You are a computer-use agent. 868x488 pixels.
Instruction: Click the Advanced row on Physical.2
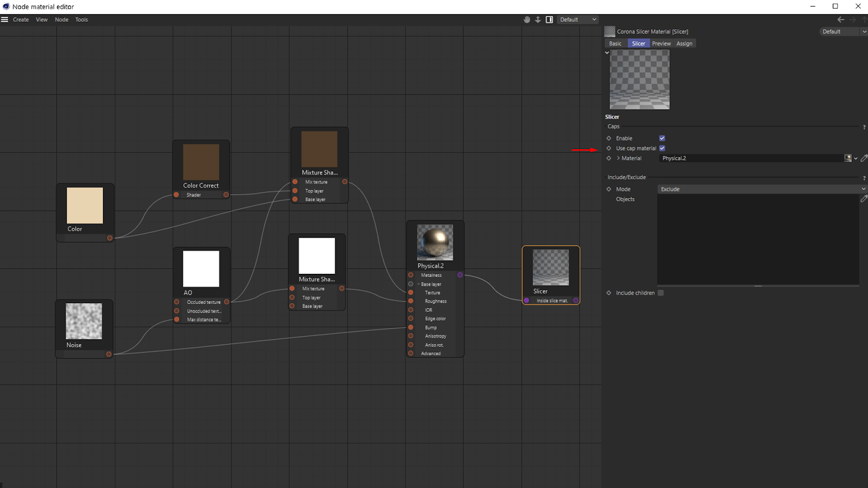pyautogui.click(x=431, y=354)
